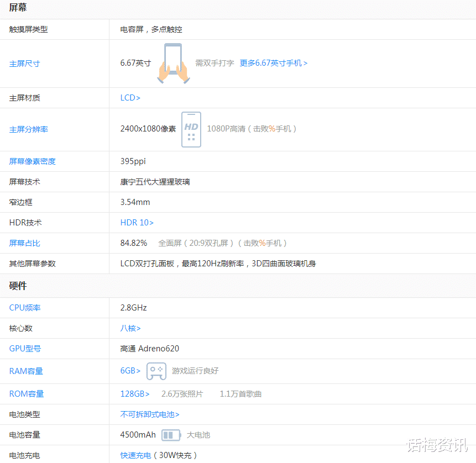This screenshot has height=463, width=476.
Task: Open the 主屏尺寸 link
Action: pos(24,64)
